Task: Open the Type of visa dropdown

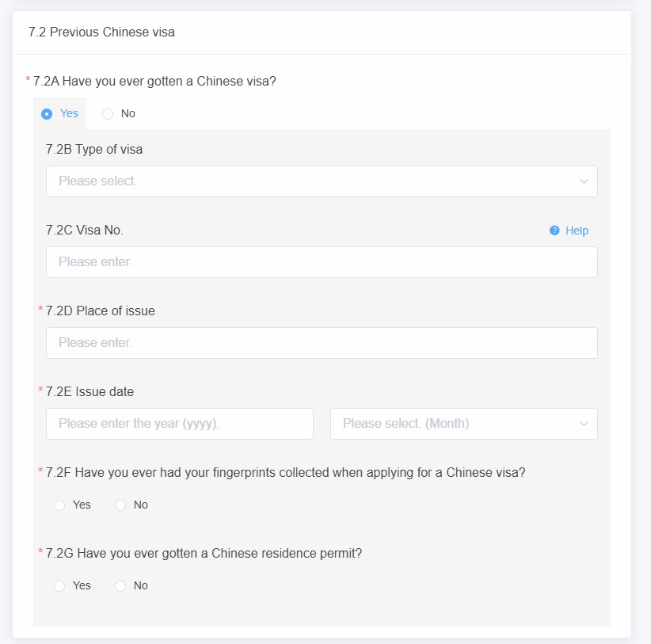Action: (x=322, y=181)
